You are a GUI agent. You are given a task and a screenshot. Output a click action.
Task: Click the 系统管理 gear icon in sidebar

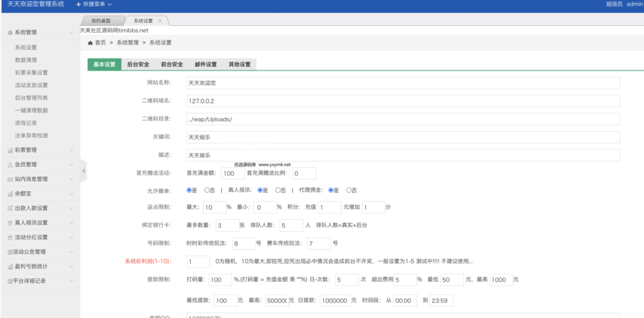pos(10,33)
